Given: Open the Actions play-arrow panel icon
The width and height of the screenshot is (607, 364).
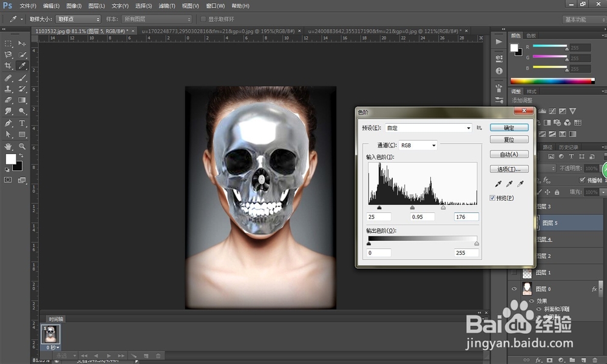Looking at the screenshot, I should point(499,42).
